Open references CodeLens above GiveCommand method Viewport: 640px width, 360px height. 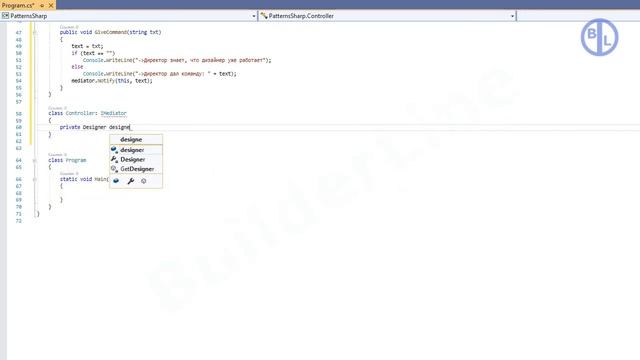click(x=69, y=27)
